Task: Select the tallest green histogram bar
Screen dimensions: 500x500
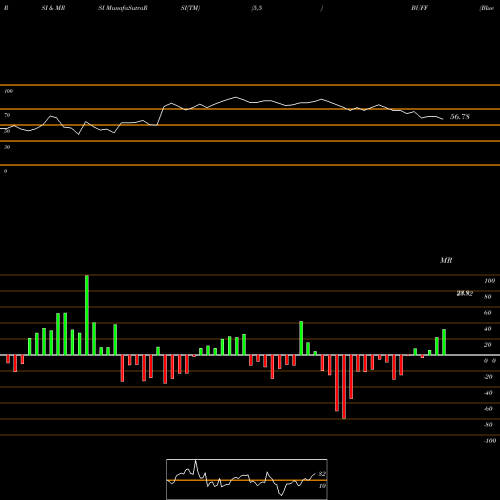Action: click(x=87, y=315)
